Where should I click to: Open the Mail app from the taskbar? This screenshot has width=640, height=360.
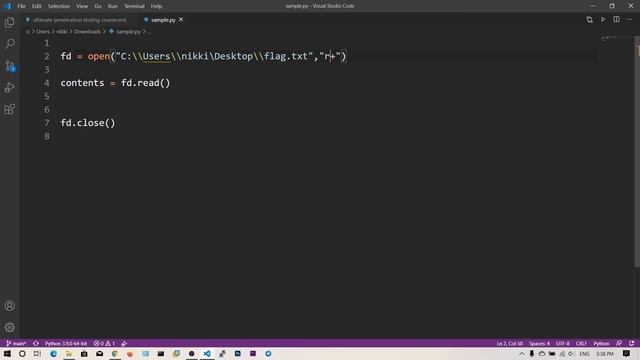tap(100, 353)
